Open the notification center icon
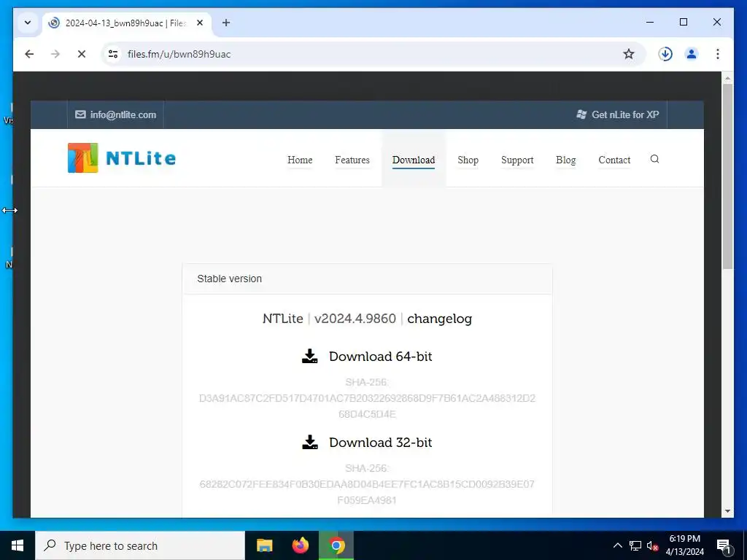Screen dimensions: 747x560 (724, 545)
